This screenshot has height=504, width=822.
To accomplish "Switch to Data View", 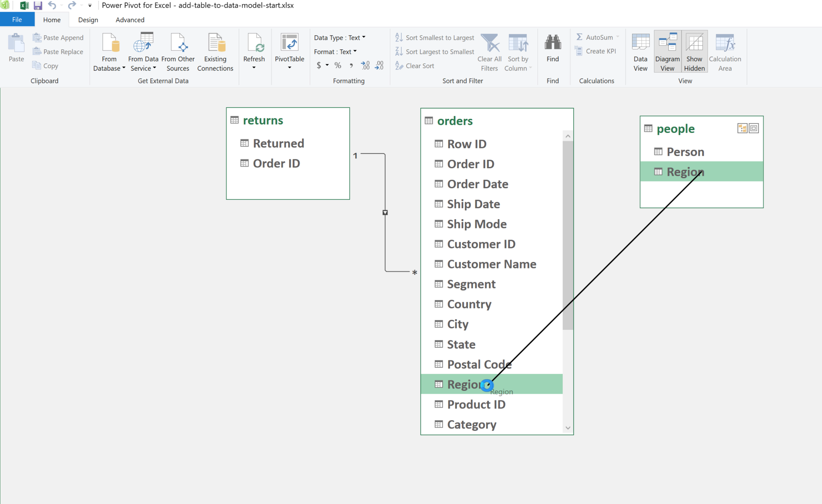I will 640,51.
